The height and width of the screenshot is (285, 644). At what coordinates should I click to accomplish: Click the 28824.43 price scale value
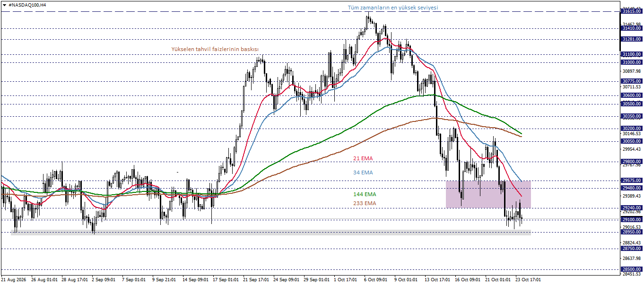[x=632, y=243]
